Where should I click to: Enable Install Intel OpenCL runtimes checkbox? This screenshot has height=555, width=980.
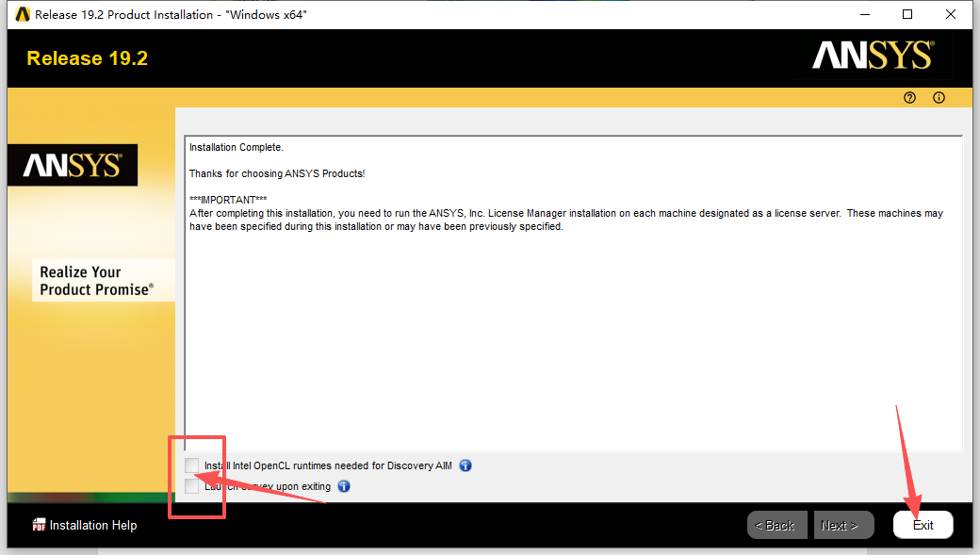[193, 465]
